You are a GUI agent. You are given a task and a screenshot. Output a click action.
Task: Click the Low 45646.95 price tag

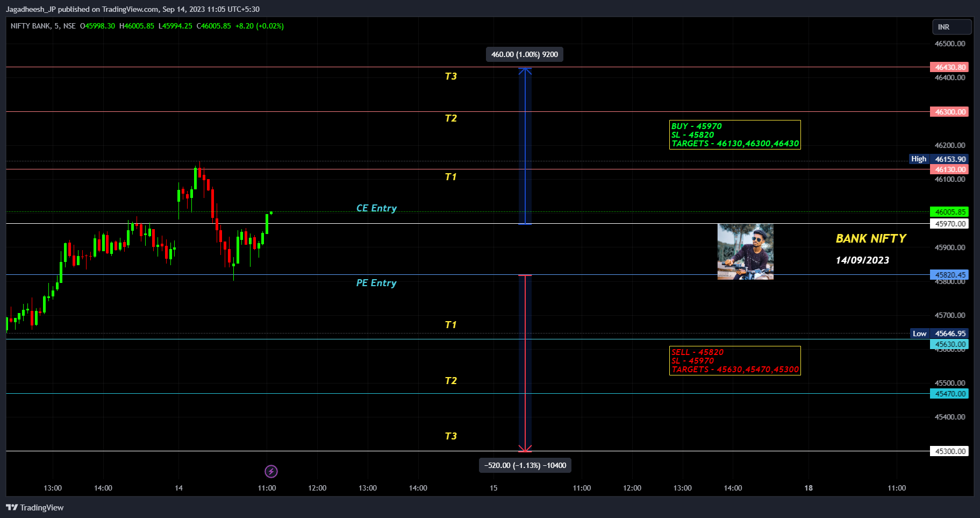939,333
